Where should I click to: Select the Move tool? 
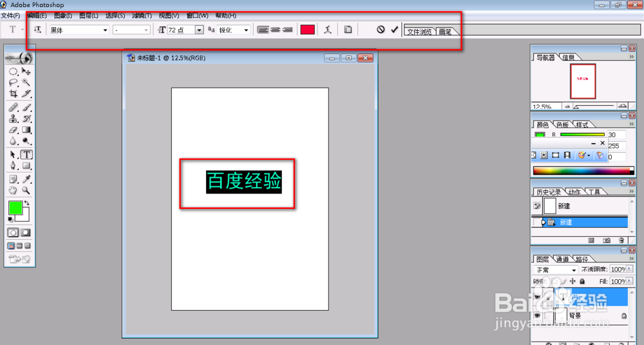(x=26, y=71)
